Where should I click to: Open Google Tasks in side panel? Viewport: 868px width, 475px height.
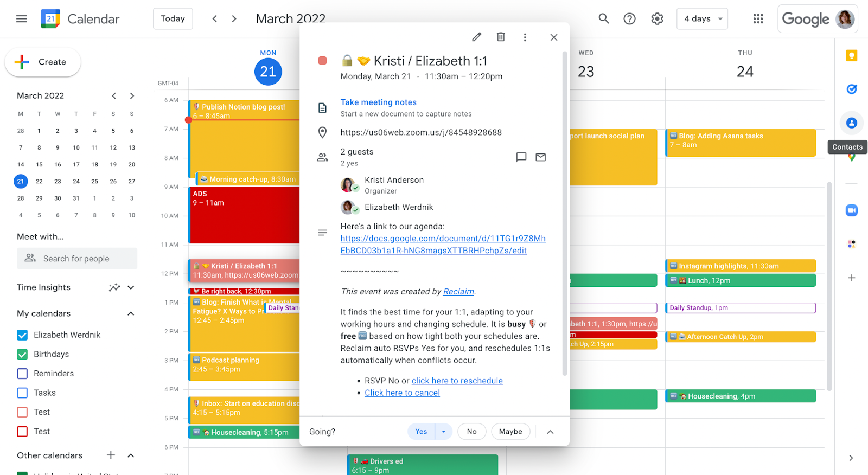852,89
